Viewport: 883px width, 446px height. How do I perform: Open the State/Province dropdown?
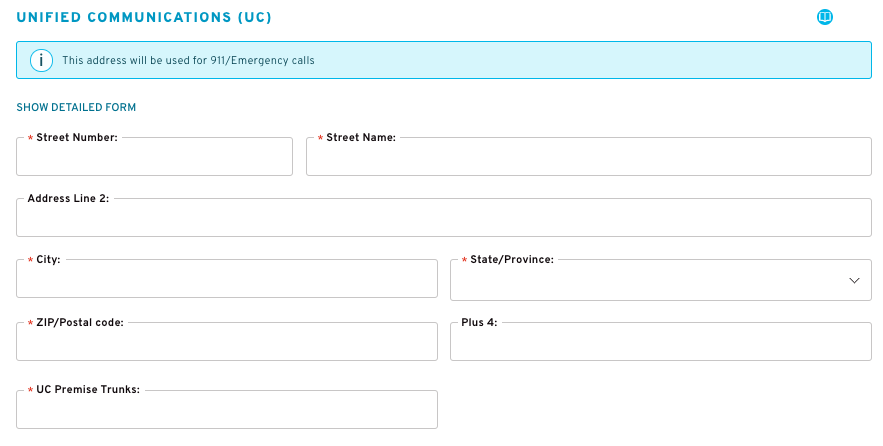click(x=661, y=280)
